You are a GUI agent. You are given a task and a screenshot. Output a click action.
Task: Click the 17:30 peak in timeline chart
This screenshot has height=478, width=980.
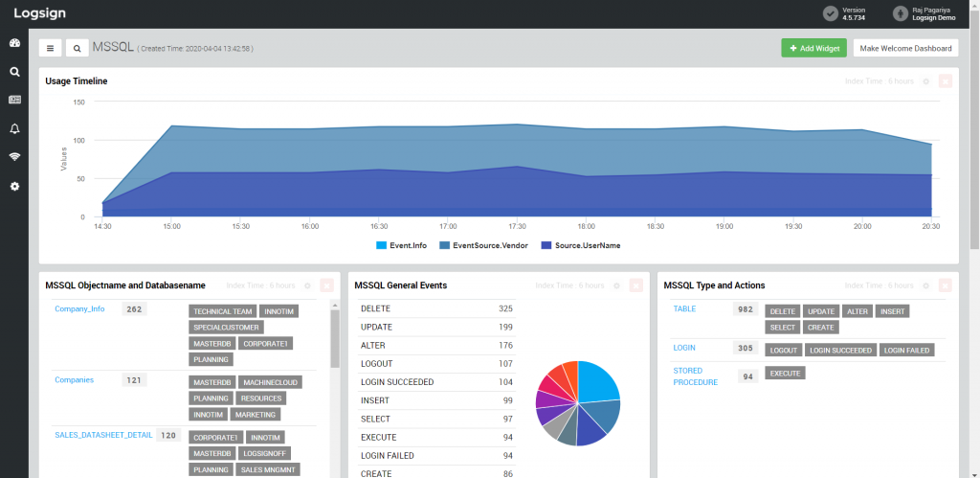pyautogui.click(x=517, y=124)
